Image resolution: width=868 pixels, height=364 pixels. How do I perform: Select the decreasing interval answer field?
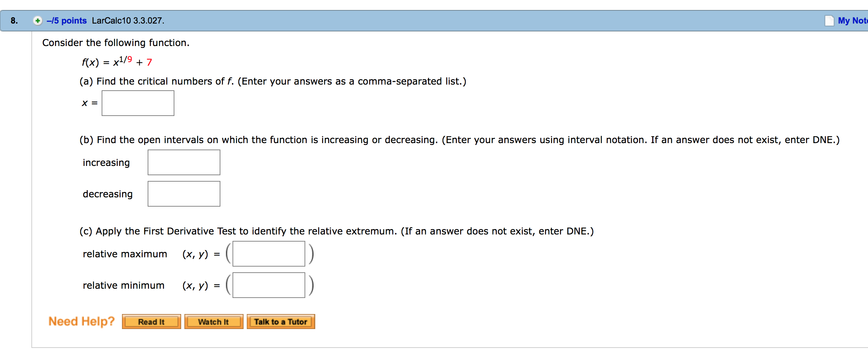184,194
